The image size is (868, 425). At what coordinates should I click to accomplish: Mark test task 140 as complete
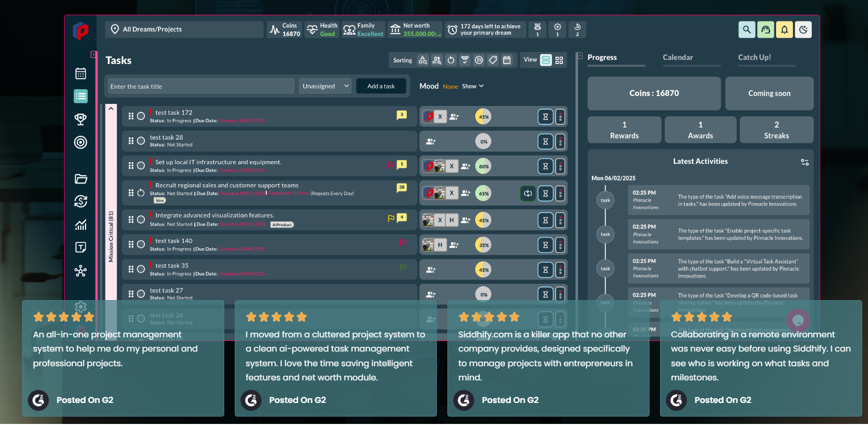click(141, 244)
